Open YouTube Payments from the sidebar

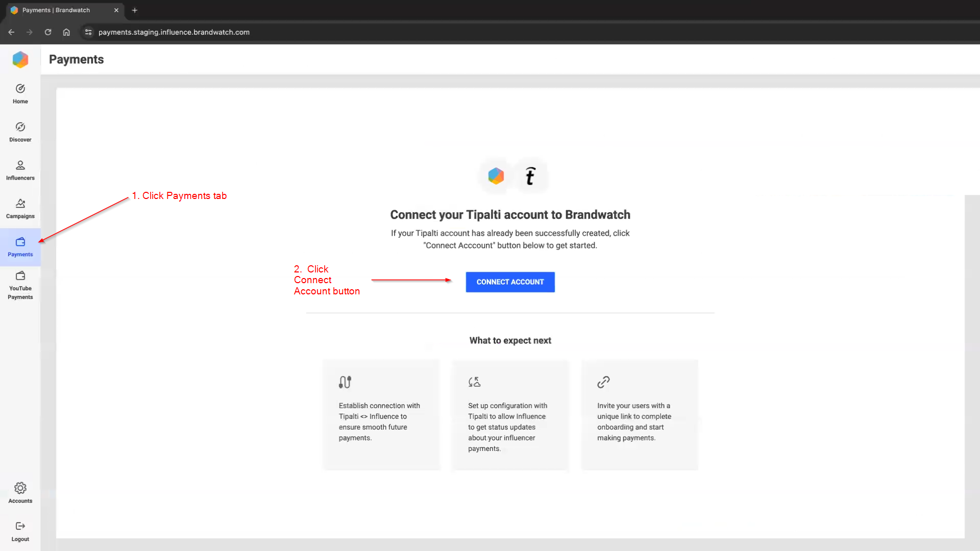point(20,275)
